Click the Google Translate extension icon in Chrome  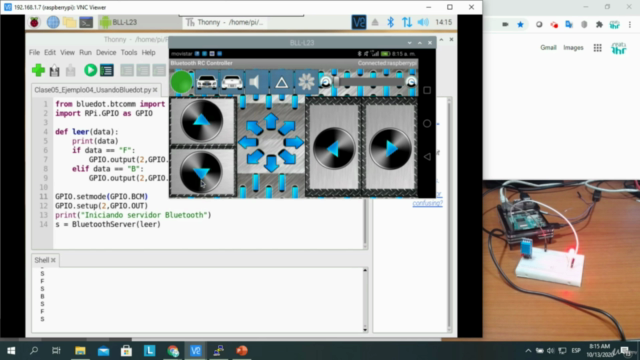click(569, 24)
